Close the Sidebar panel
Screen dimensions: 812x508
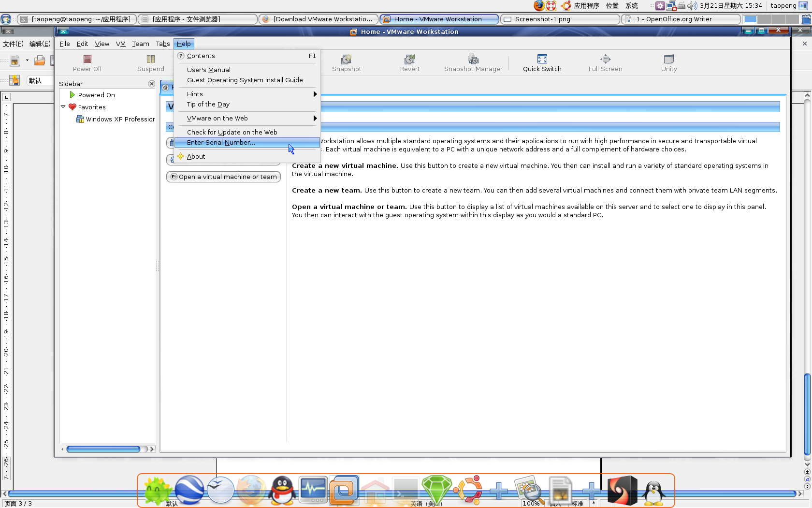pos(152,84)
